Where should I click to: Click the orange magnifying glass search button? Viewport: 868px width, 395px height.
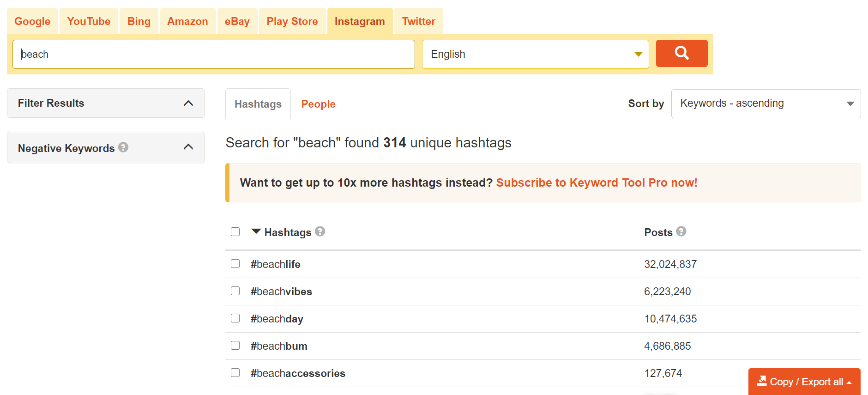pyautogui.click(x=681, y=54)
